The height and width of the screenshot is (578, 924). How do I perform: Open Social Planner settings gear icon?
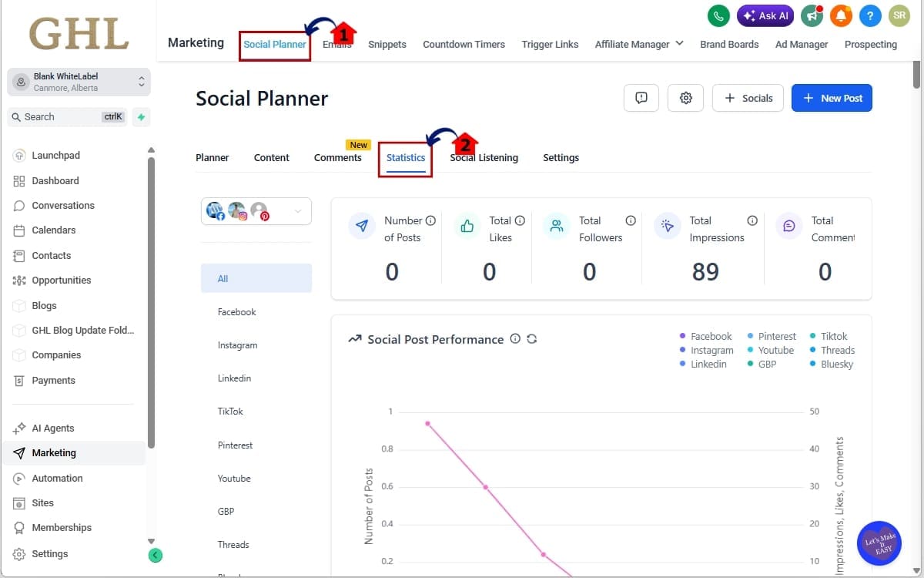coord(685,98)
